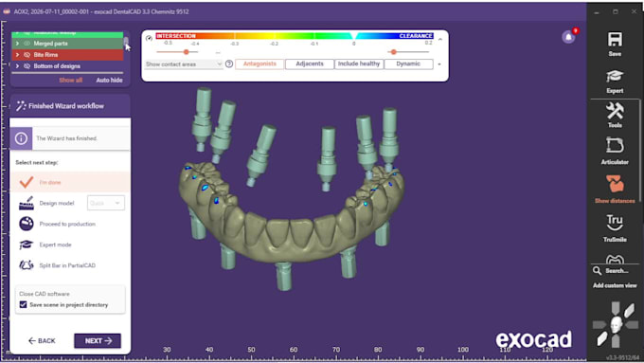Click the Save icon in right toolbar
This screenshot has height=363, width=644.
[615, 40]
